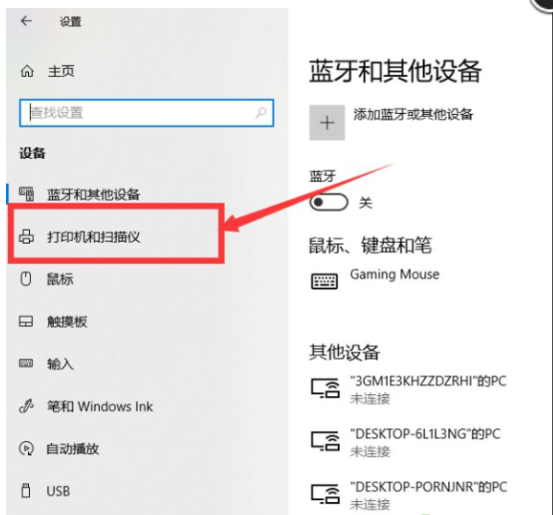
Task: Open the USB settings page
Action: [58, 491]
